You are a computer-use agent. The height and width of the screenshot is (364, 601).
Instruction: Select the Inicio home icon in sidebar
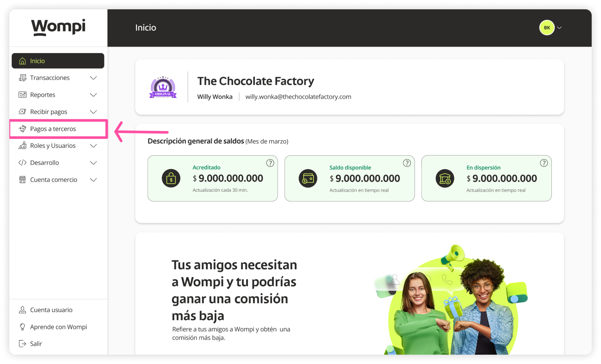point(23,61)
